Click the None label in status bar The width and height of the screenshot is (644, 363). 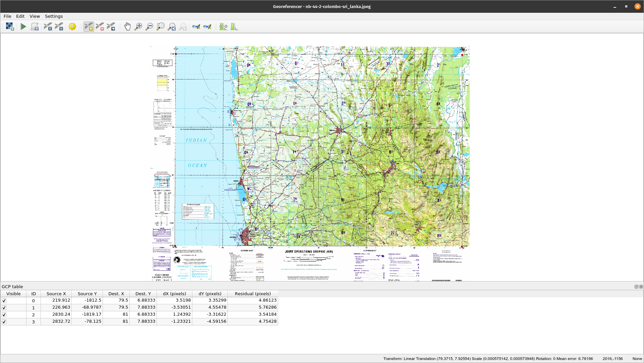pyautogui.click(x=637, y=359)
